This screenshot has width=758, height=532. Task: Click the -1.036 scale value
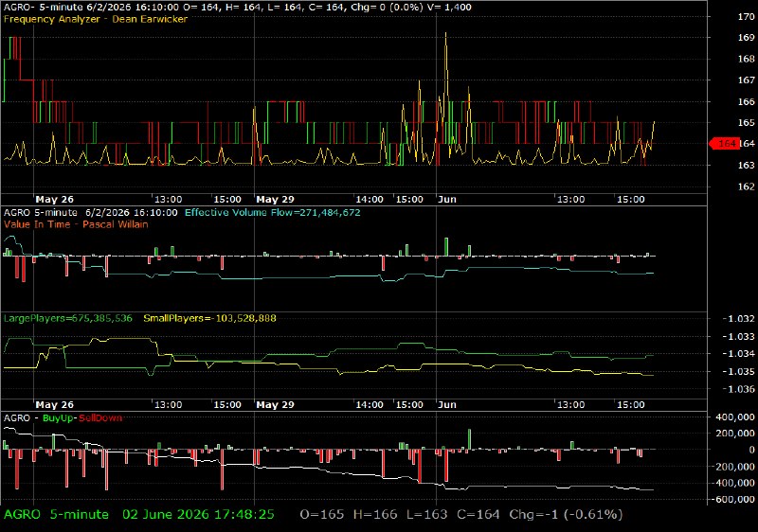pos(739,389)
